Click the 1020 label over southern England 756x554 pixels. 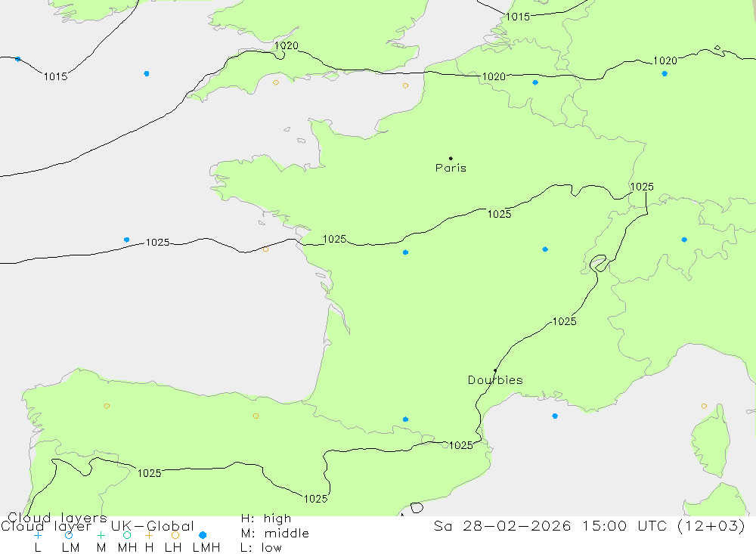point(287,46)
